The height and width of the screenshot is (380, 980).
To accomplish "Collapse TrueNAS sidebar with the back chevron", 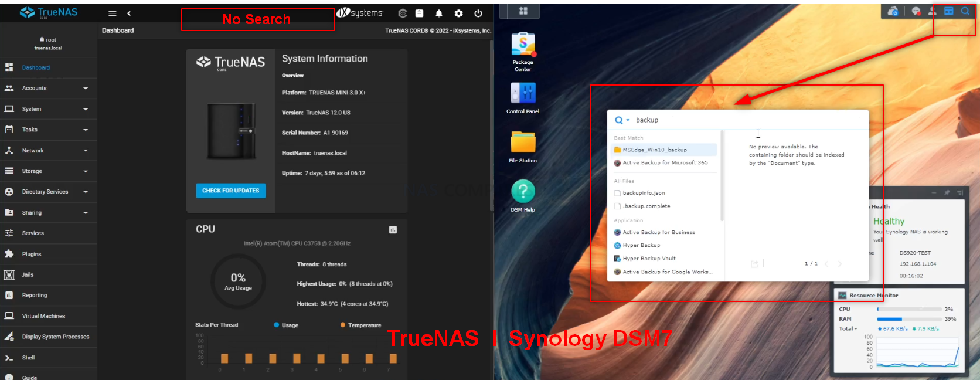I will point(129,13).
